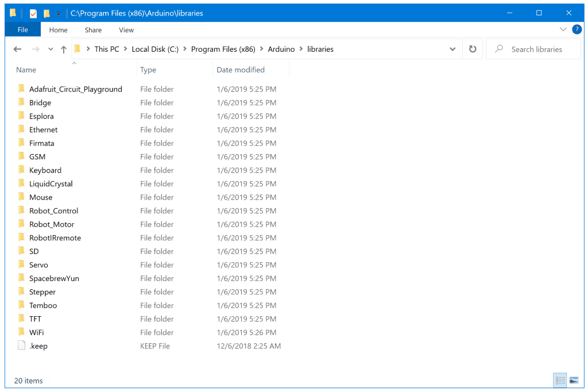Viewport: 588px width, 392px height.
Task: Select the Keyboard folder icon
Action: coord(21,170)
